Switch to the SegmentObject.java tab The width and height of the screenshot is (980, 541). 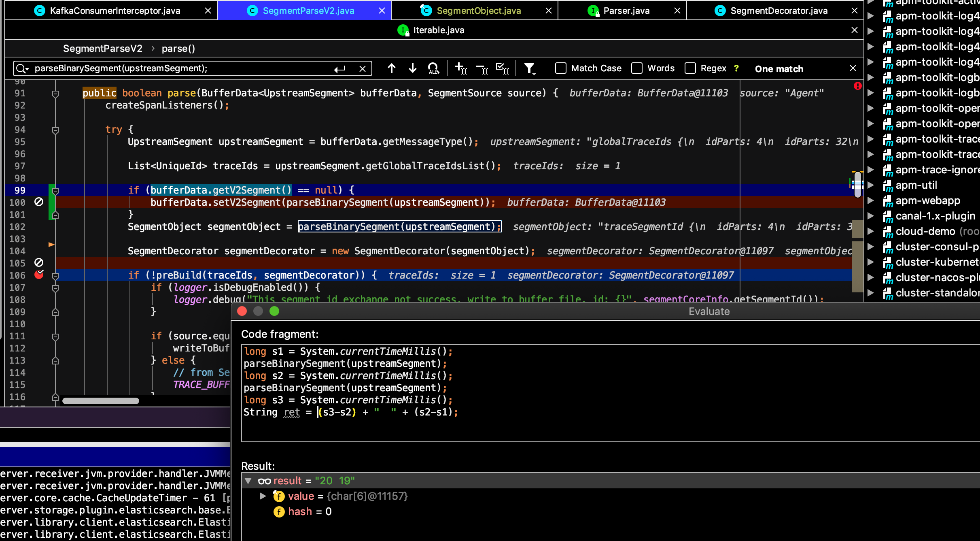478,11
